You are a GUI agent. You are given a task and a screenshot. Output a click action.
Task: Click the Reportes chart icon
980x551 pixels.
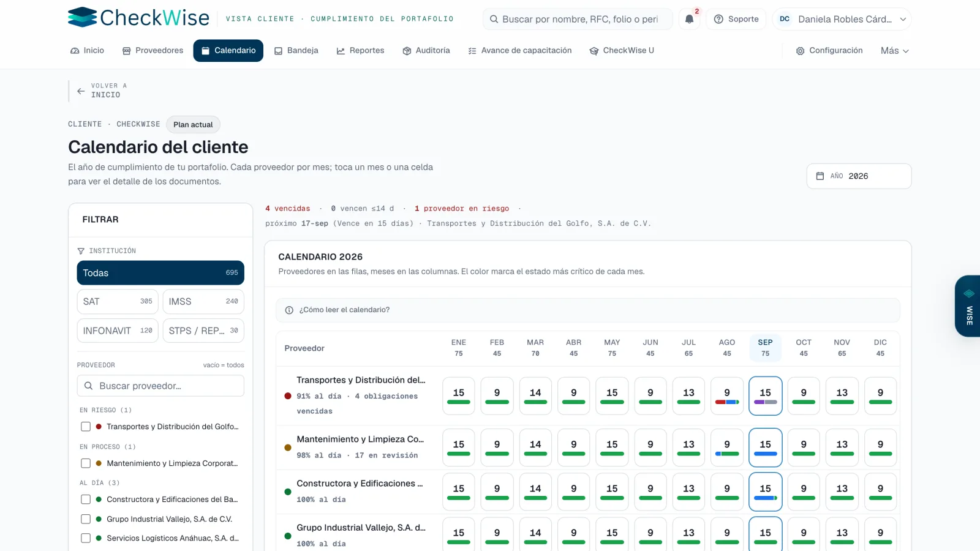[x=341, y=51]
